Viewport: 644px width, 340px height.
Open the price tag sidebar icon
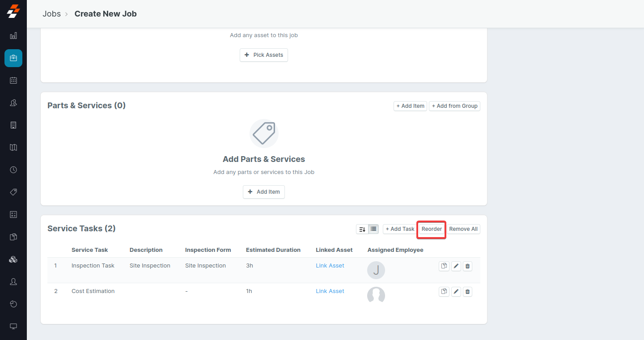[13, 192]
